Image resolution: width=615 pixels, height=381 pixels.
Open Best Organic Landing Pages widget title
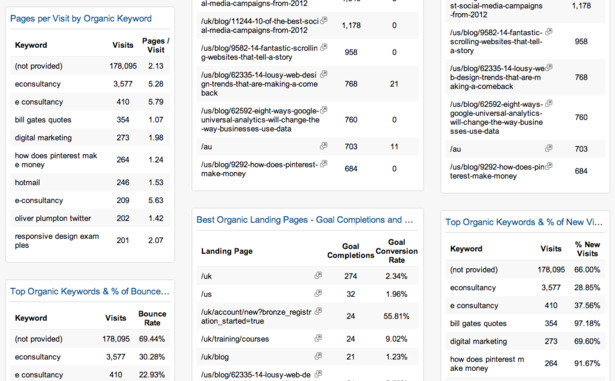pos(305,220)
